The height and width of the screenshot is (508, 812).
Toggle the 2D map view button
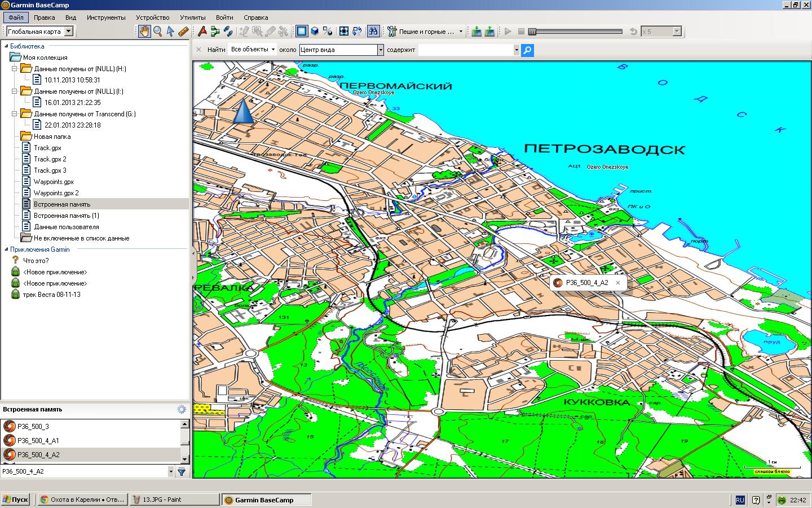coord(302,32)
